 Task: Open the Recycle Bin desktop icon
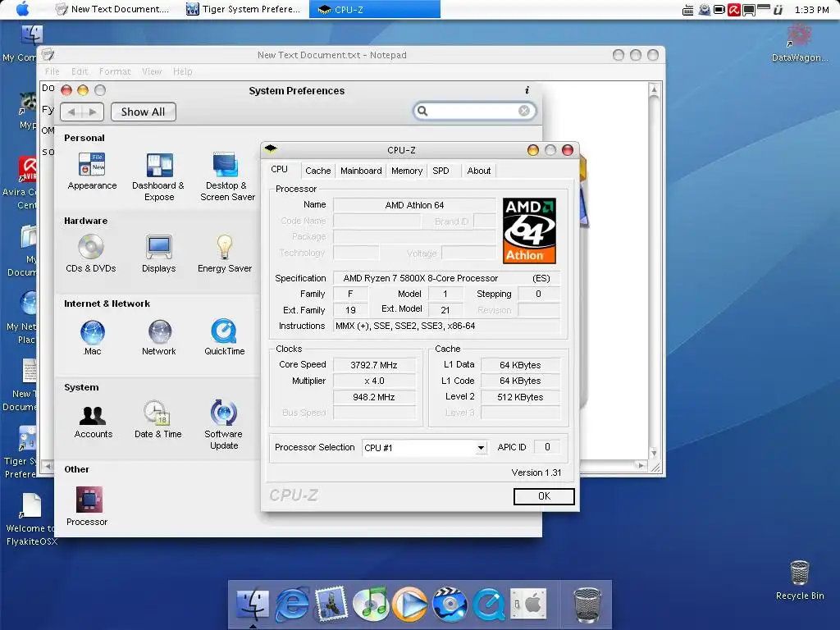[x=800, y=580]
